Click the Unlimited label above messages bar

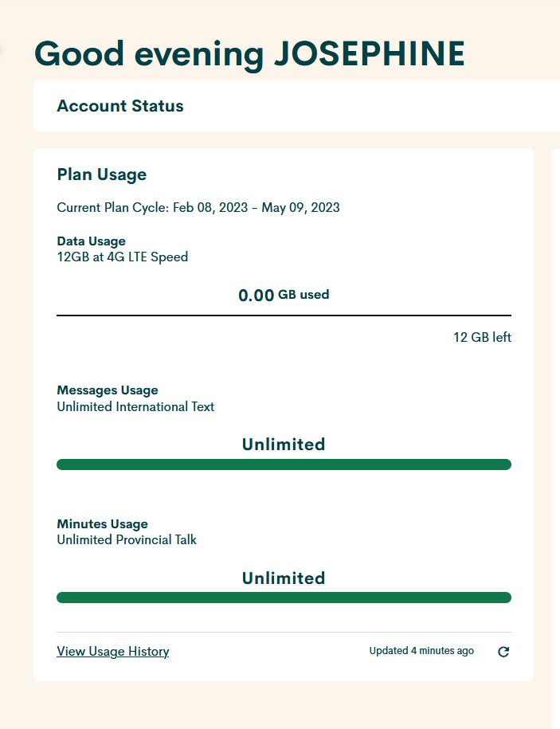tap(284, 444)
